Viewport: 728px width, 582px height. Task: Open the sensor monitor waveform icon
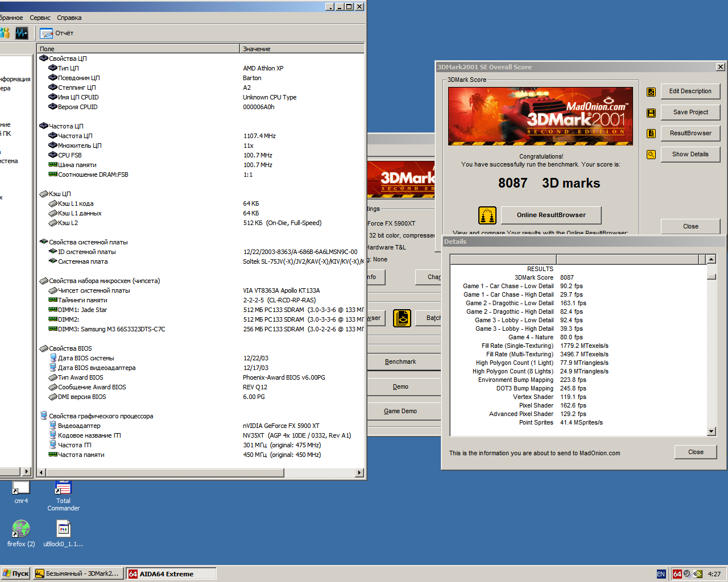22,33
